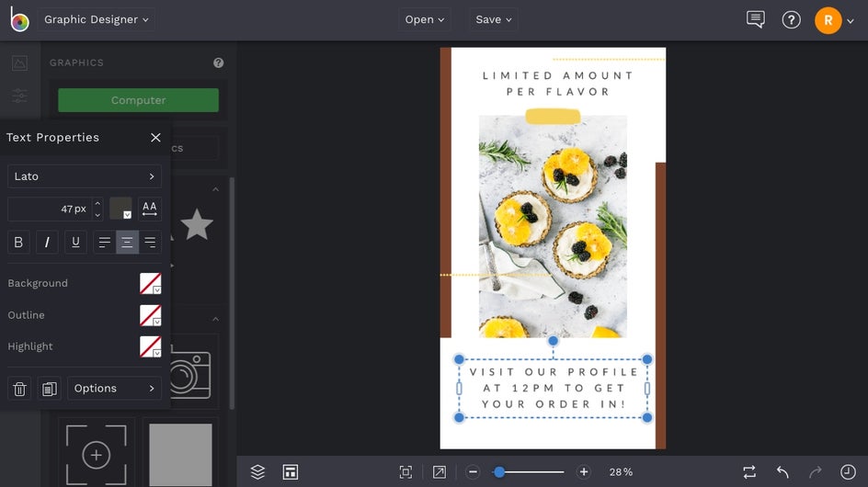Viewport: 868px width, 487px height.
Task: Open the Save menu
Action: (x=493, y=19)
